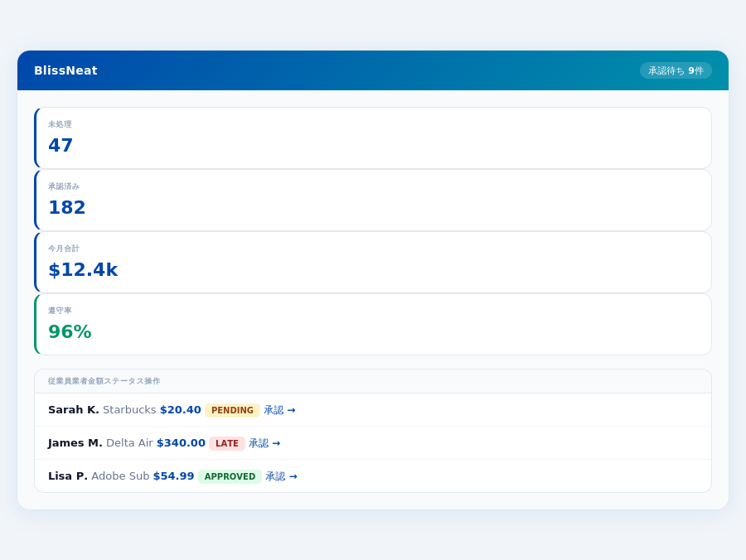Select the $340.00 Delta Air amount
The width and height of the screenshot is (746, 560).
click(181, 442)
